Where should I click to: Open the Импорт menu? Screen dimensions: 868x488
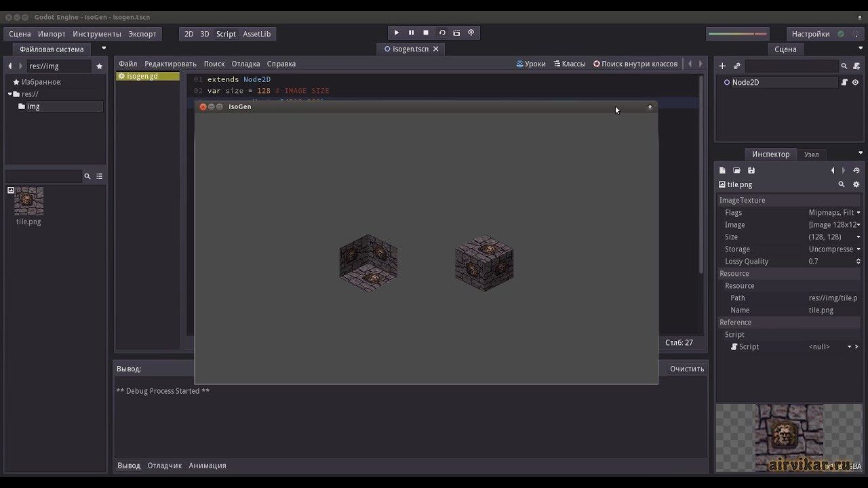click(52, 34)
